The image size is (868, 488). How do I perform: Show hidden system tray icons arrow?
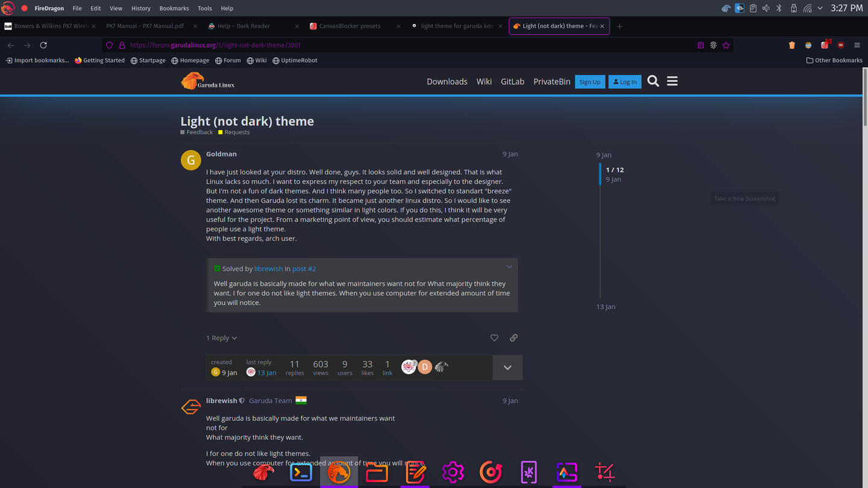820,8
